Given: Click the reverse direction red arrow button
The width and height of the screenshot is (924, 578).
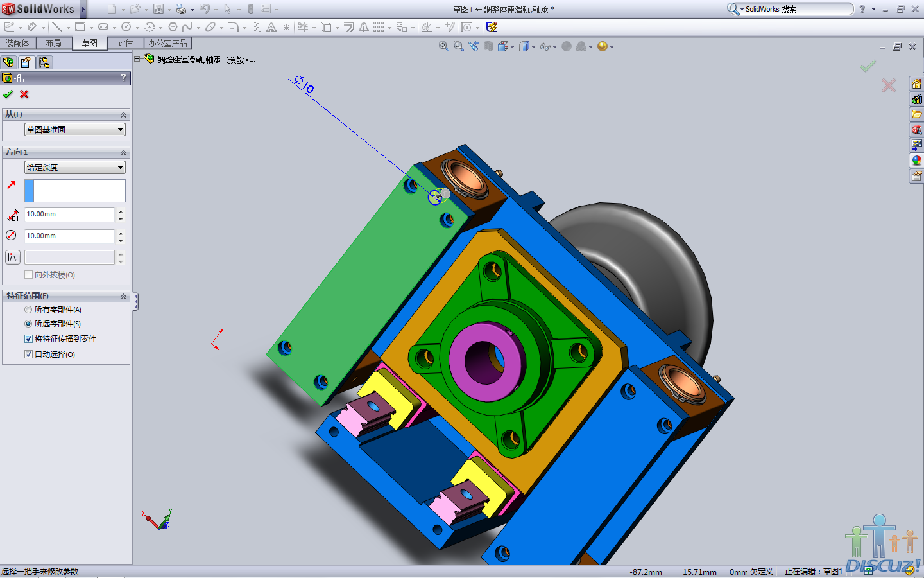Looking at the screenshot, I should point(12,185).
